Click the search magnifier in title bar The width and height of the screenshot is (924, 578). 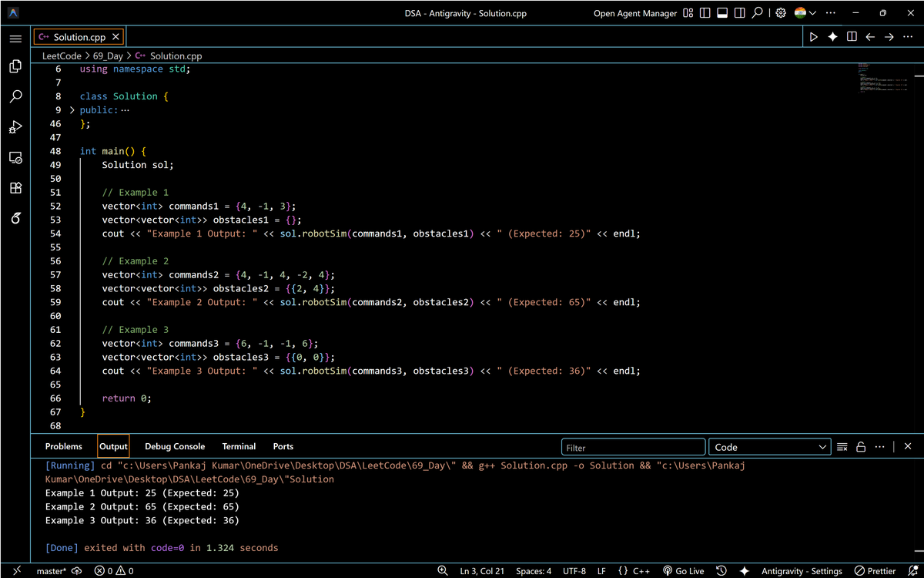(757, 13)
